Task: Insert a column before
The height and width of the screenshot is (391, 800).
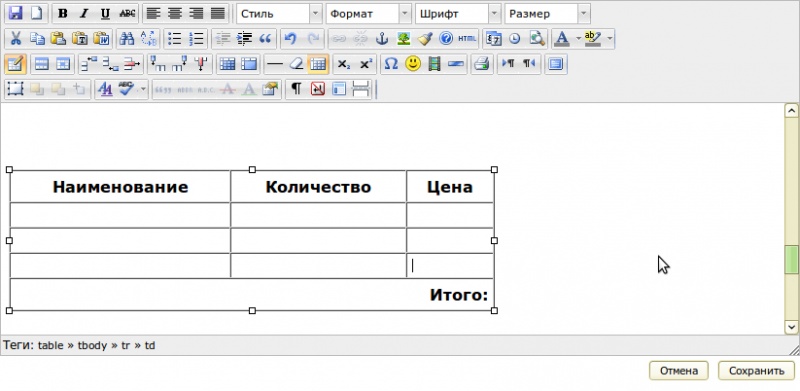Action: [159, 64]
